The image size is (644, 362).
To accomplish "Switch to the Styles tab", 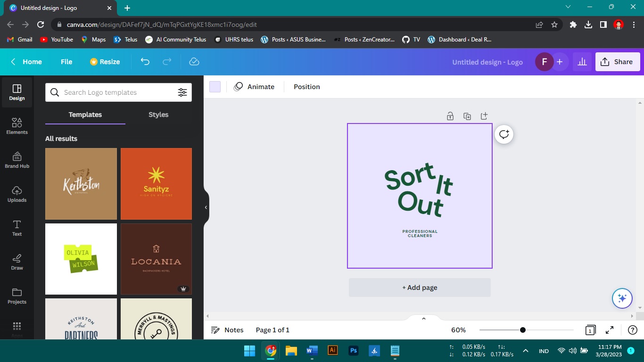I will coord(158,115).
